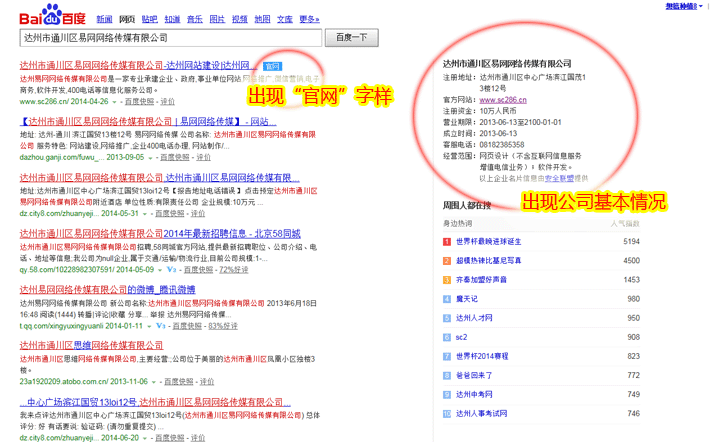The height and width of the screenshot is (442, 710).
Task: Open the 贴吧 tab
Action: click(x=149, y=18)
